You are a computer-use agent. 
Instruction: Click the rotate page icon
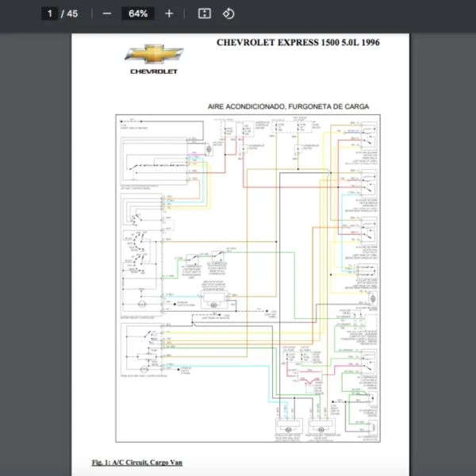point(228,13)
